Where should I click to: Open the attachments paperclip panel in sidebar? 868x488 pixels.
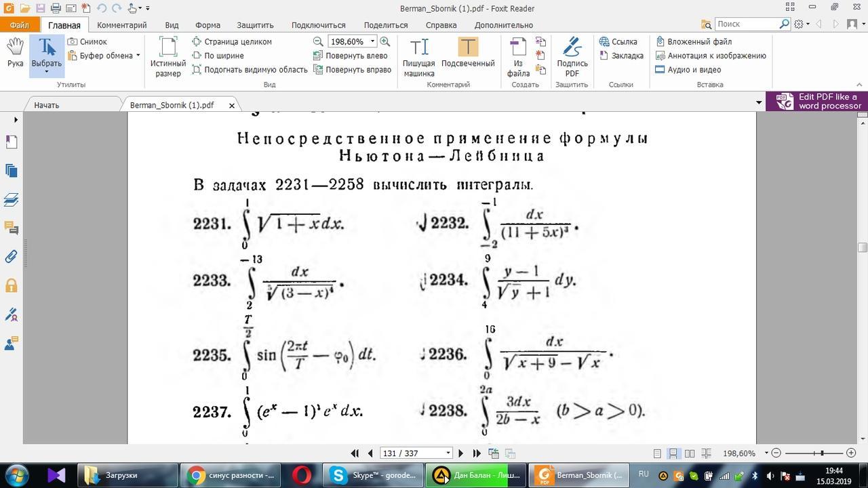pyautogui.click(x=11, y=257)
